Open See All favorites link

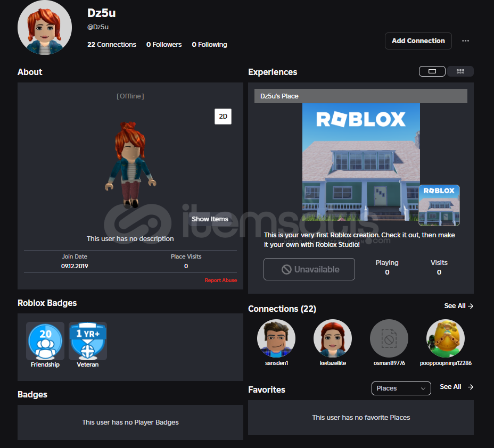[x=457, y=387]
